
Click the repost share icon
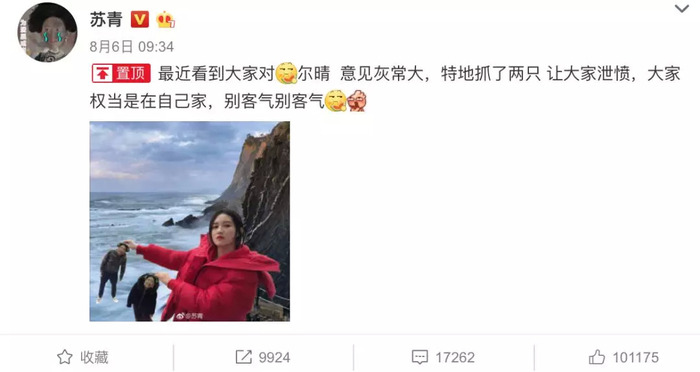243,357
